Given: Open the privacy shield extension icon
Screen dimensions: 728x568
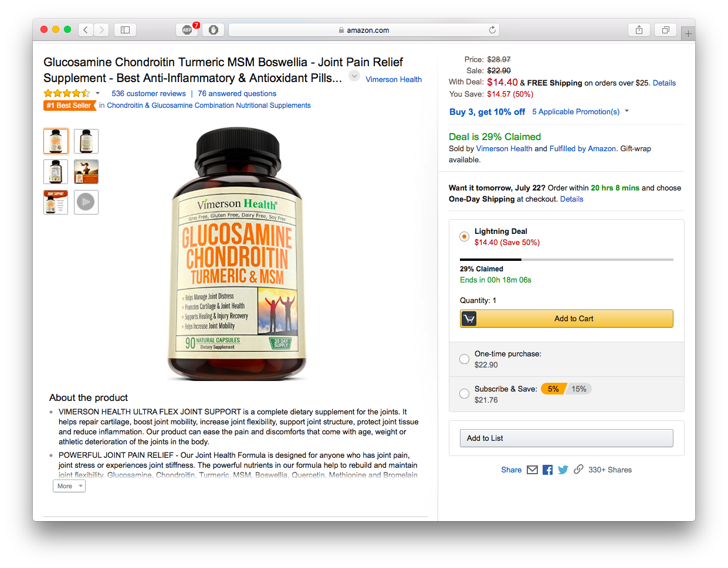Looking at the screenshot, I should (214, 30).
